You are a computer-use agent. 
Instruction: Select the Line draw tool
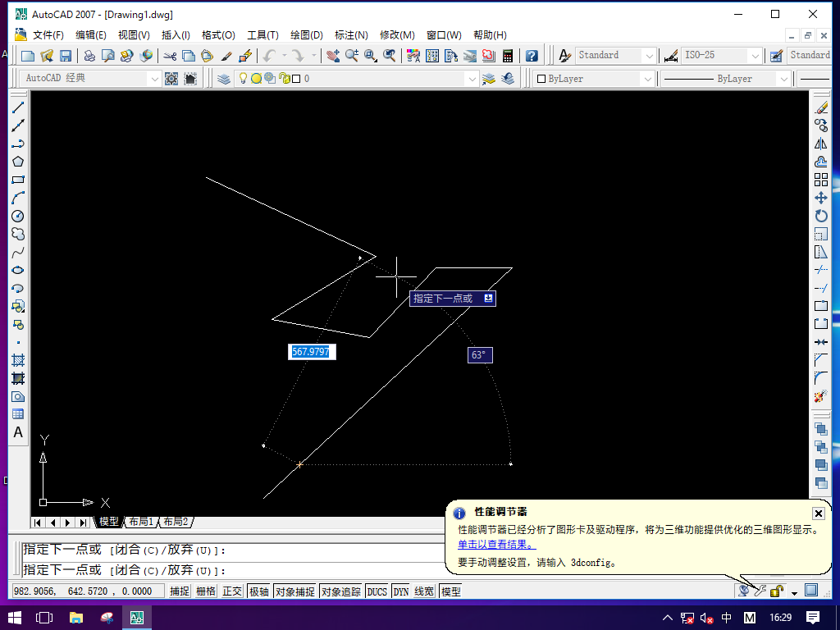pos(17,107)
